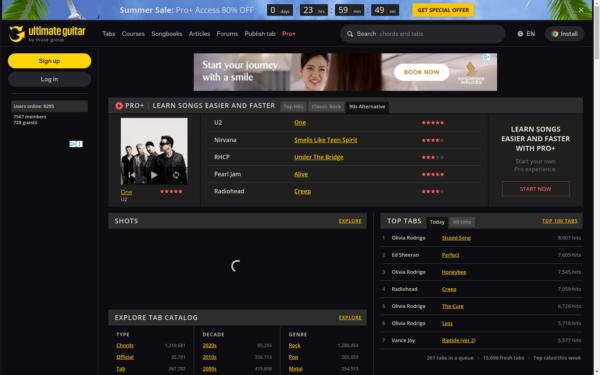Toggle repeat on the player
Viewport: 600px width, 375px height.
[176, 175]
